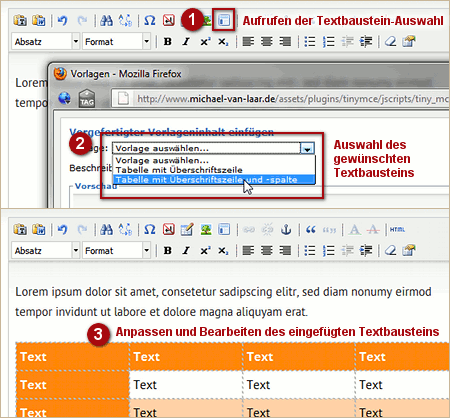Click indent icon in lower editor toolbar
Screen dimensions: 450x418
tap(366, 250)
